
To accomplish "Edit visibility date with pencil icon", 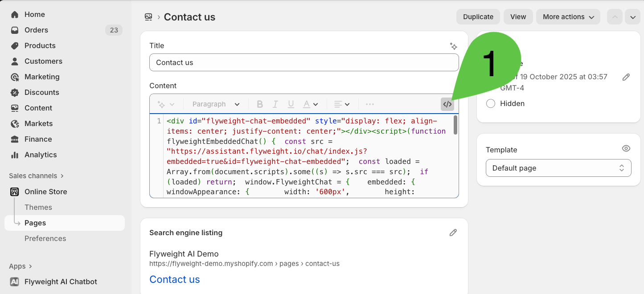I will coord(626,77).
